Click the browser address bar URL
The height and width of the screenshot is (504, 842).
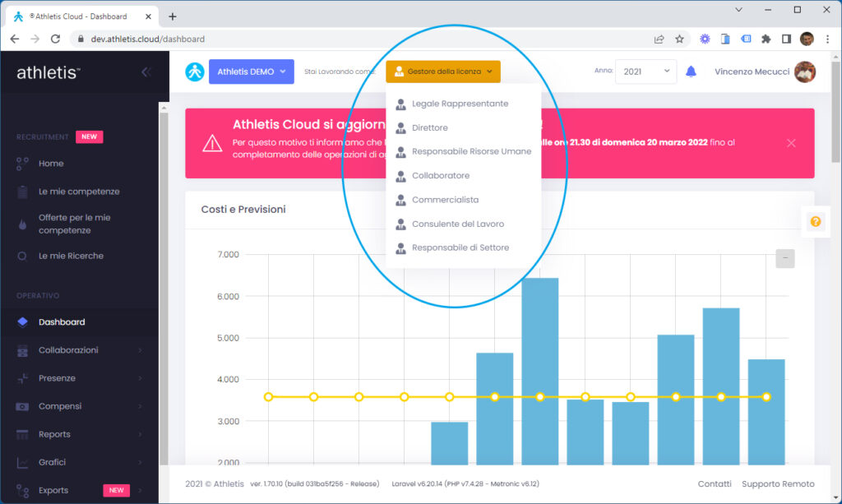148,39
